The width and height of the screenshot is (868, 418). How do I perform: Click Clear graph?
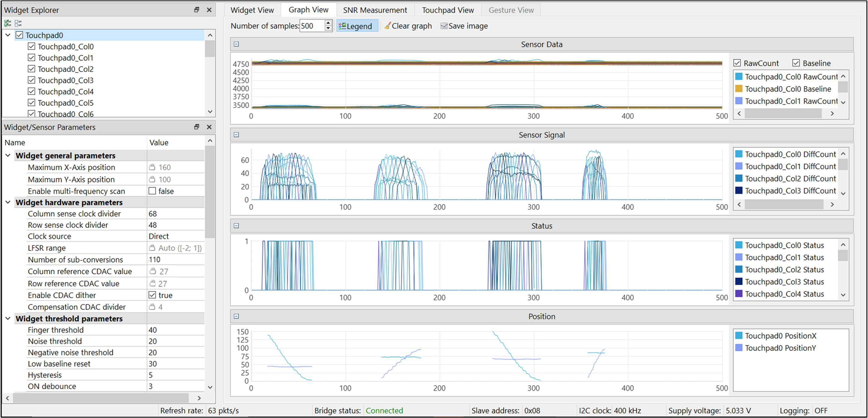coord(408,26)
